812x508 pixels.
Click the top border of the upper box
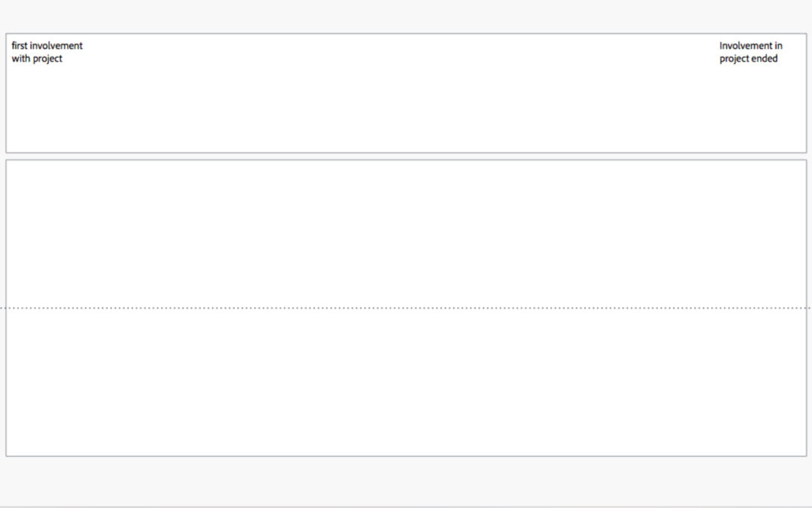point(406,34)
